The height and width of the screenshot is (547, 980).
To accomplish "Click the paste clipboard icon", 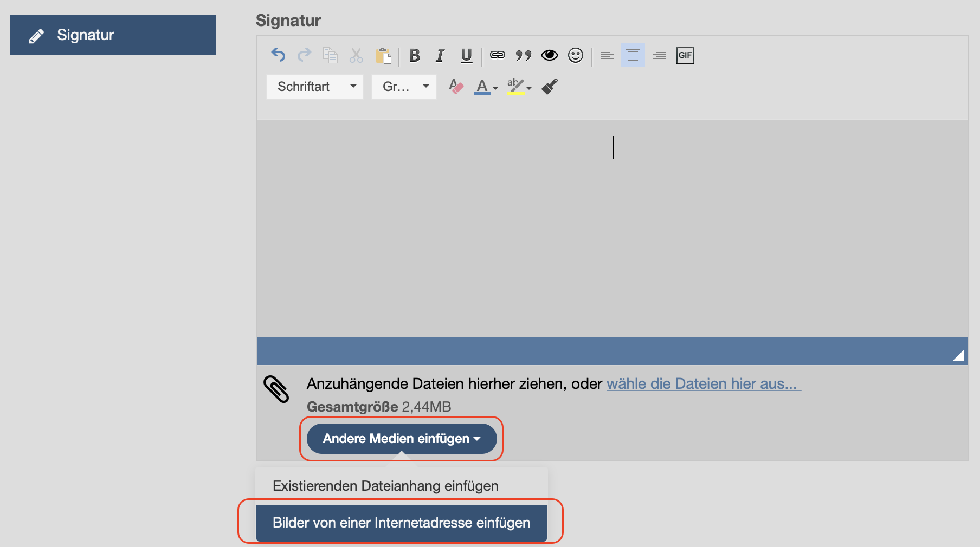I will coord(383,55).
